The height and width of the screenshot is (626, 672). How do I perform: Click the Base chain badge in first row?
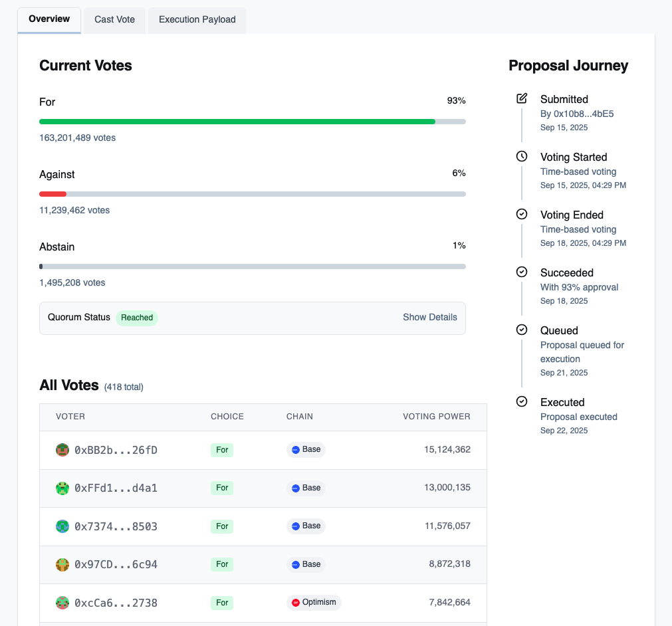click(x=306, y=450)
